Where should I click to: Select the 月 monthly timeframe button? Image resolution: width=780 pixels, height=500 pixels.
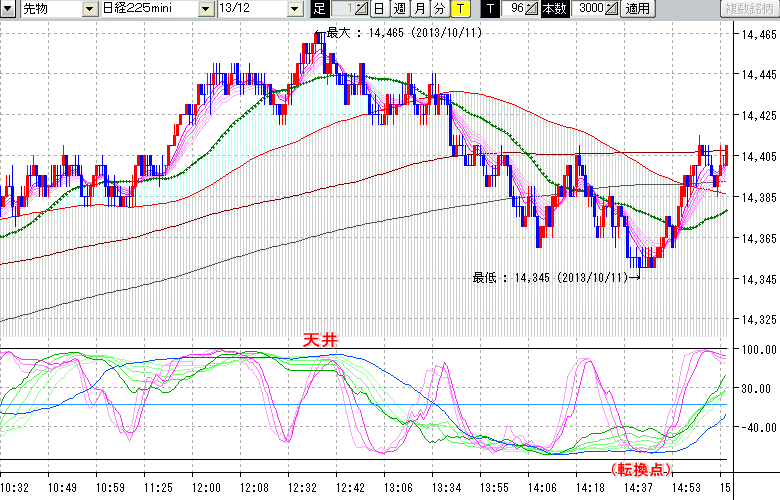(x=419, y=9)
